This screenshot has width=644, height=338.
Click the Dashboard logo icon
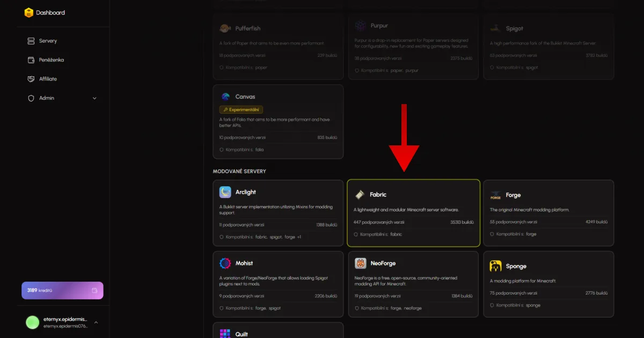click(29, 12)
